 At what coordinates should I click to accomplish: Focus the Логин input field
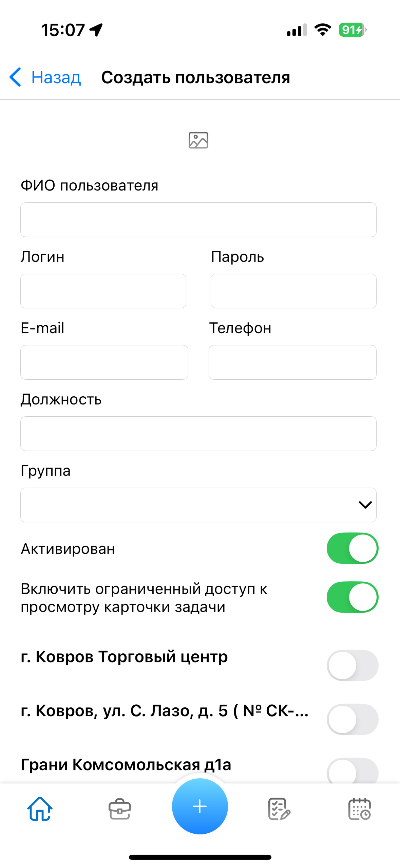103,291
